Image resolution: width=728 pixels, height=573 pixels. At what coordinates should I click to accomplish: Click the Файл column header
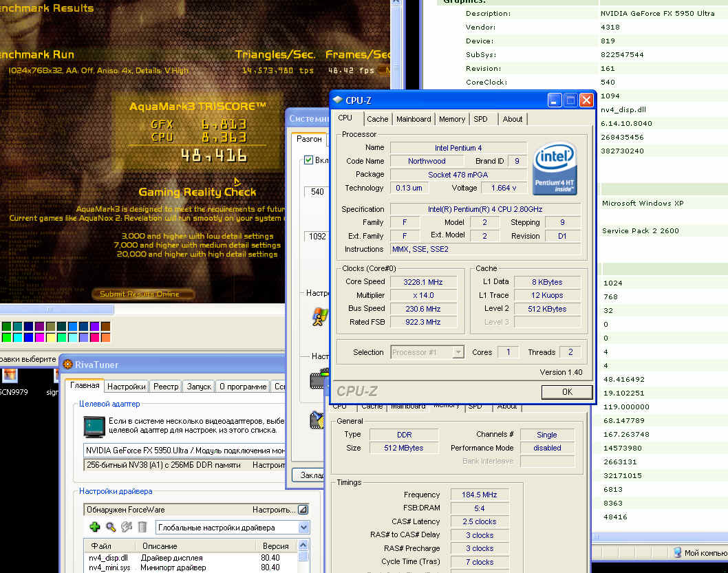click(109, 546)
